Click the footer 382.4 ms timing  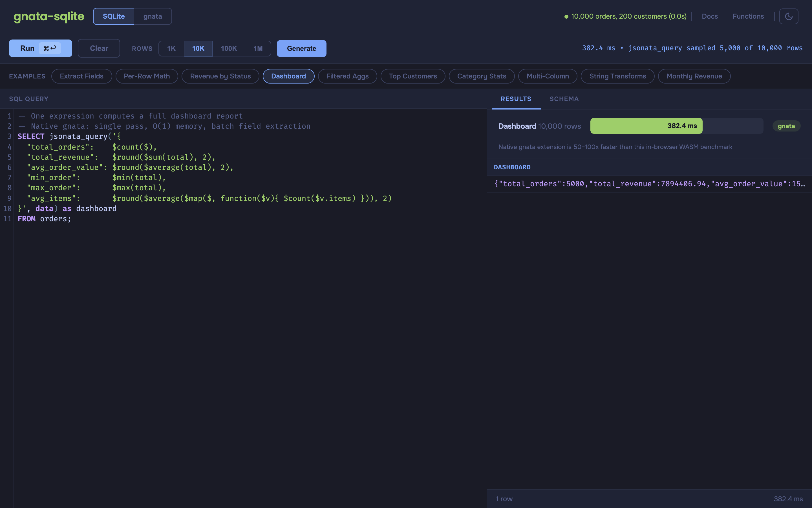(x=788, y=499)
